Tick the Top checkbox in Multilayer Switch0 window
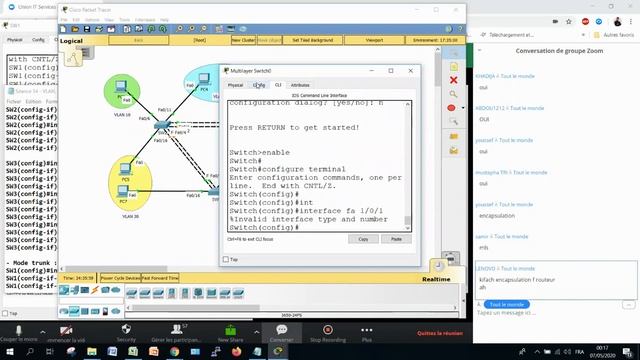 pos(226,259)
